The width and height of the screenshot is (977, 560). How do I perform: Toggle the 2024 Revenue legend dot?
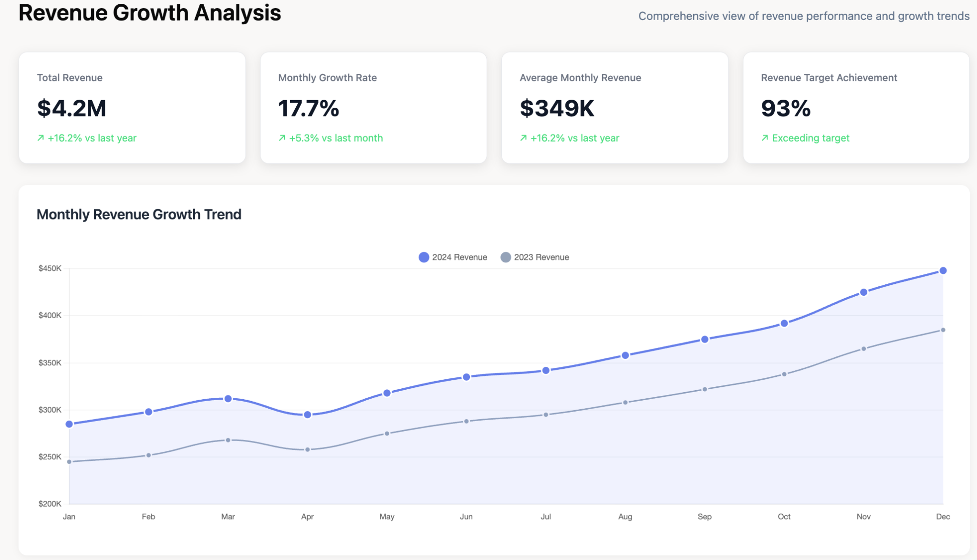[x=423, y=257]
